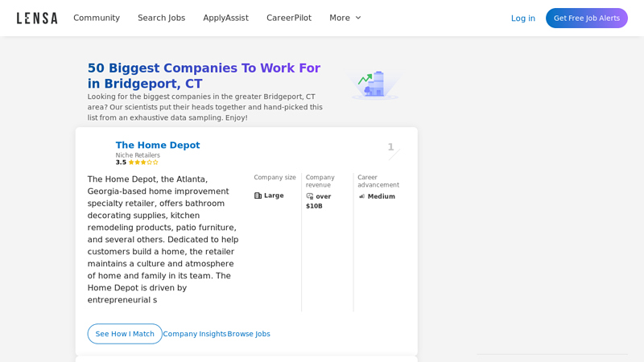Click the LENSA logo
The width and height of the screenshot is (644, 362).
37,18
